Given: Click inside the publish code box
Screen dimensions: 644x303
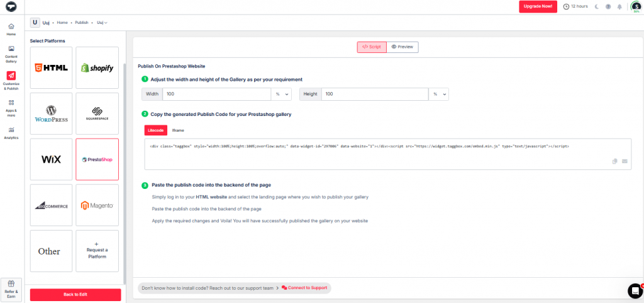Looking at the screenshot, I should [387, 154].
